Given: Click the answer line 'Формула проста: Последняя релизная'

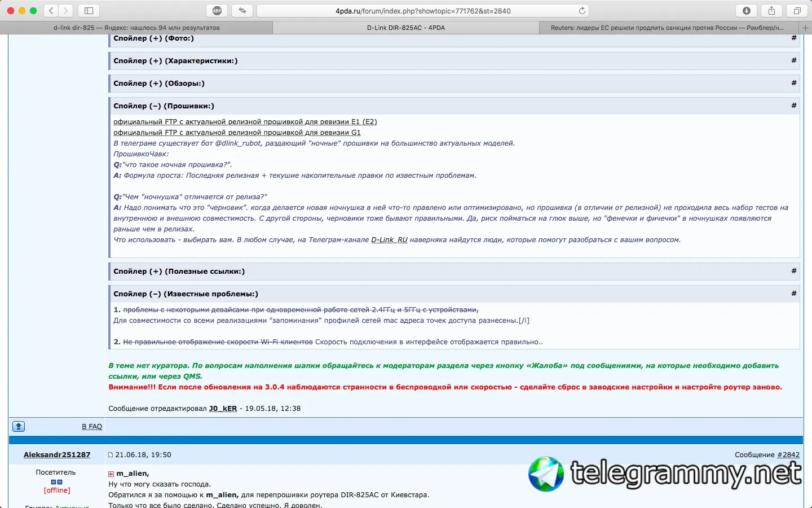Looking at the screenshot, I should tap(295, 176).
